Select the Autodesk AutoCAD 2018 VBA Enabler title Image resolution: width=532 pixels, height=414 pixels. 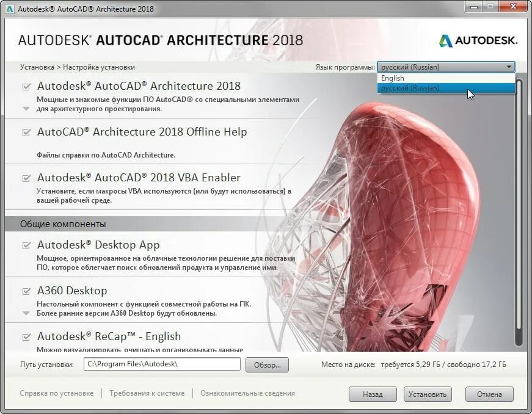(x=139, y=177)
